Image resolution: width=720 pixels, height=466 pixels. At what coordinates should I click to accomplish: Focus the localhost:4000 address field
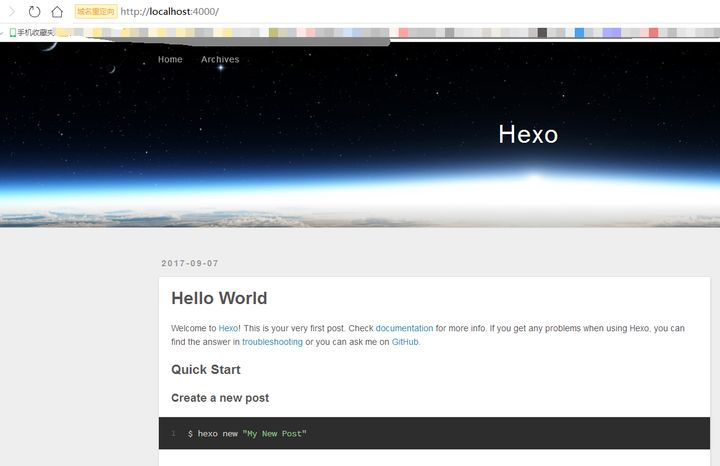pos(169,11)
